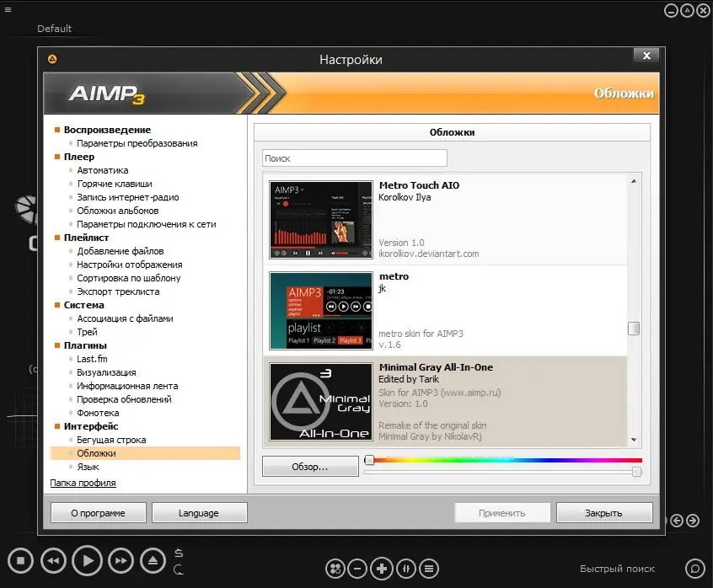Open Запись интернет-радио settings
Screen dimensions: 713x588
point(128,197)
